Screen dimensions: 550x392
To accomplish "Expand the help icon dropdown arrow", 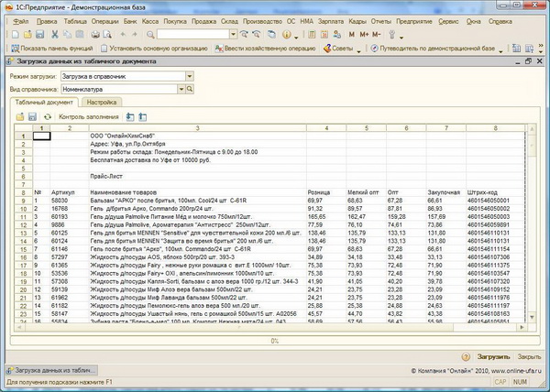I will pos(296,37).
